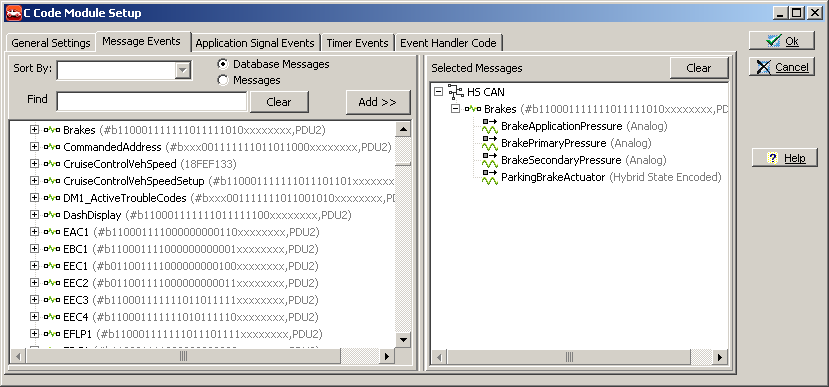Click the CruiseControlVehSpeedSetup message icon
829x387 pixels.
[52, 181]
